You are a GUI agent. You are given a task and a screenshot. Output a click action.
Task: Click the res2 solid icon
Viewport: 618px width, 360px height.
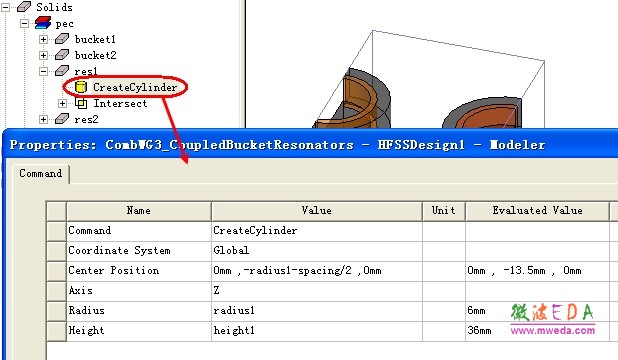pos(62,119)
